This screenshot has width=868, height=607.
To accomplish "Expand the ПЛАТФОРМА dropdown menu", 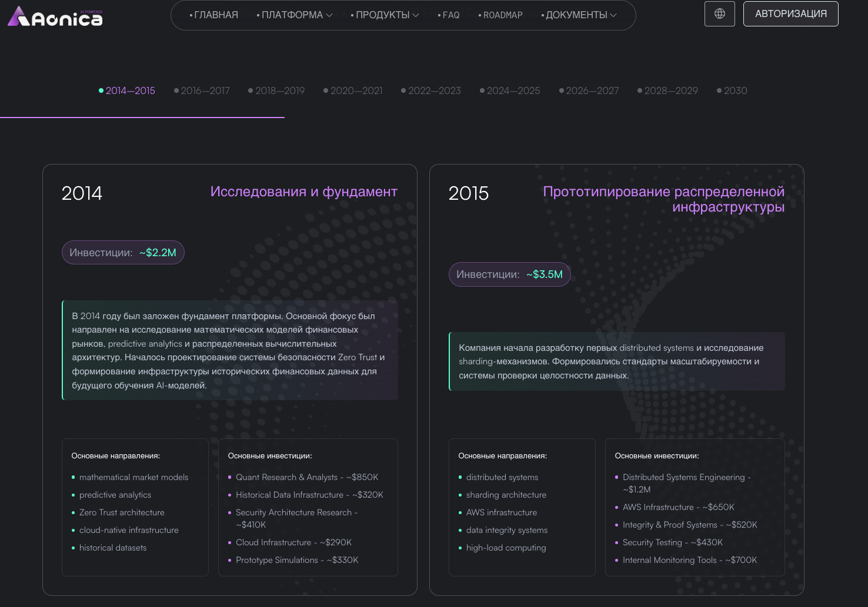I will point(295,15).
